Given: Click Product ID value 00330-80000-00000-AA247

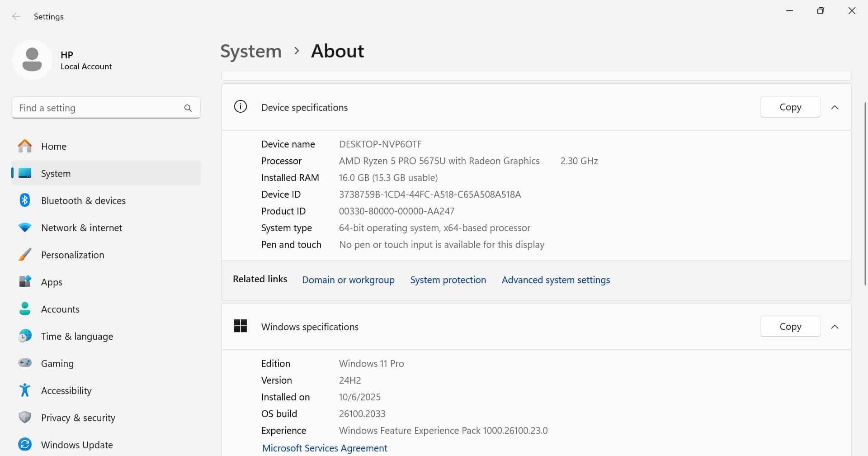Looking at the screenshot, I should (x=397, y=211).
